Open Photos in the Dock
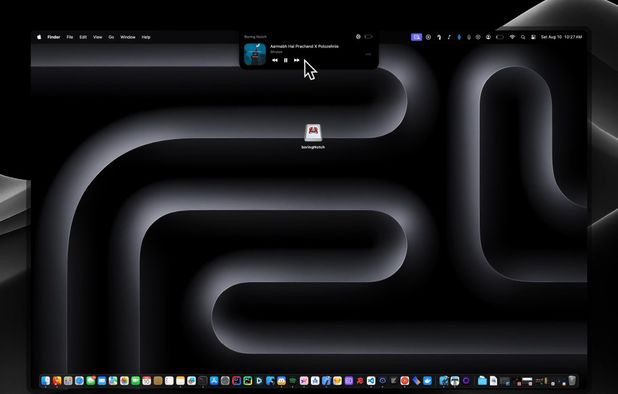This screenshot has width=618, height=394. click(124, 381)
